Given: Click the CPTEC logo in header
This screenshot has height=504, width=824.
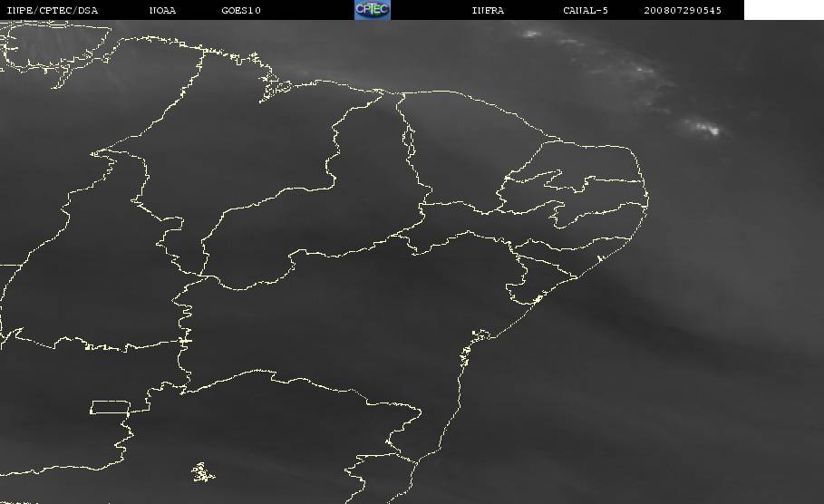Looking at the screenshot, I should 372,10.
